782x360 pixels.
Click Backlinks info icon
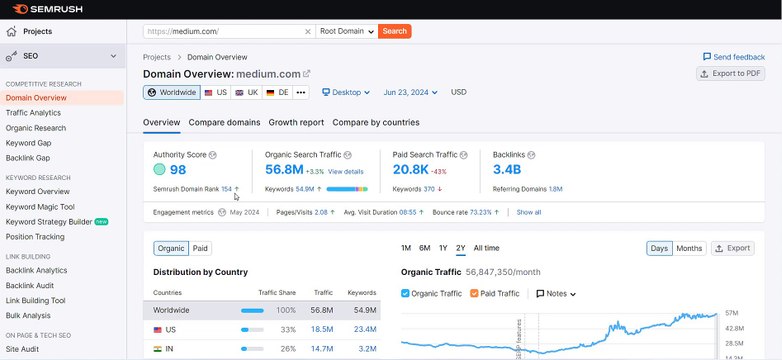(x=531, y=155)
